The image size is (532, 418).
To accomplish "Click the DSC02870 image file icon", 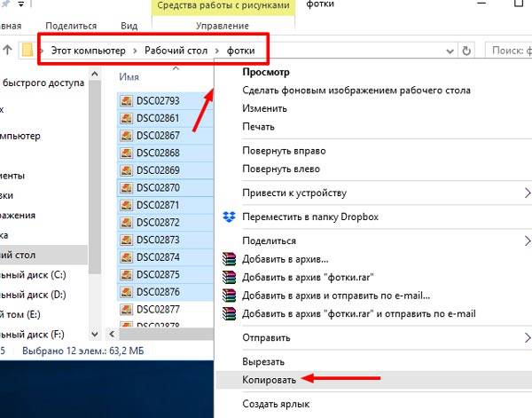I will pyautogui.click(x=126, y=187).
